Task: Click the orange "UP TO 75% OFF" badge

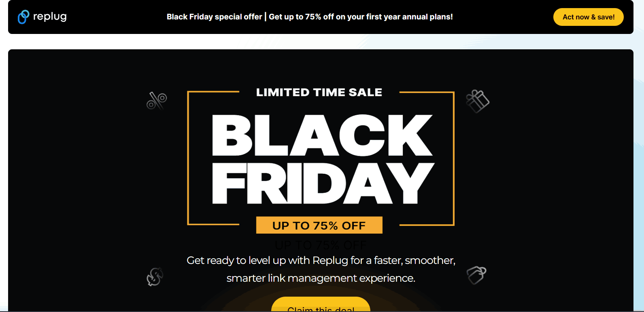Action: click(319, 225)
